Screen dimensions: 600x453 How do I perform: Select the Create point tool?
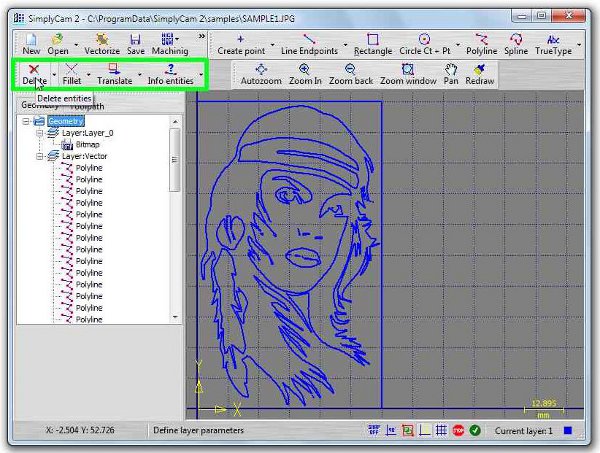(x=241, y=44)
